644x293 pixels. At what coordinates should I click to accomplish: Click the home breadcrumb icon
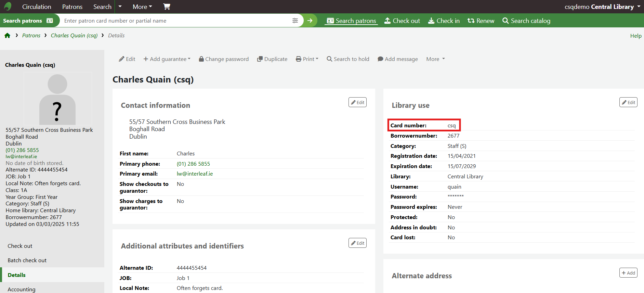8,36
